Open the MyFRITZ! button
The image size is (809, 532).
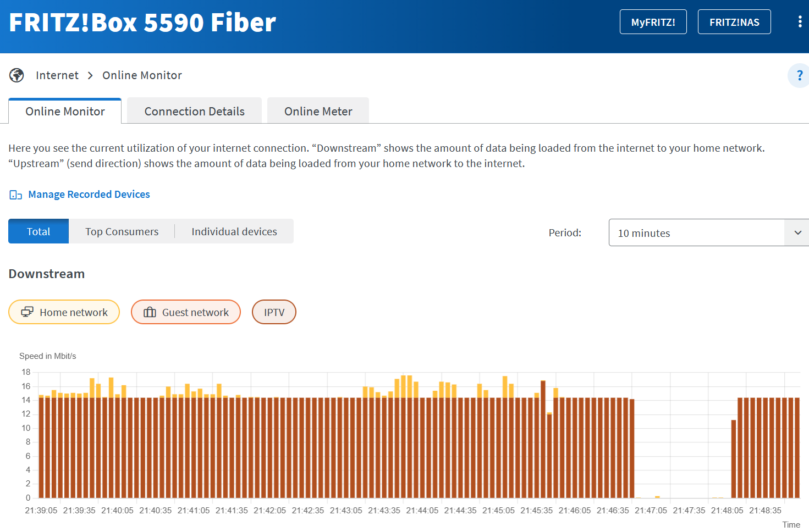653,22
